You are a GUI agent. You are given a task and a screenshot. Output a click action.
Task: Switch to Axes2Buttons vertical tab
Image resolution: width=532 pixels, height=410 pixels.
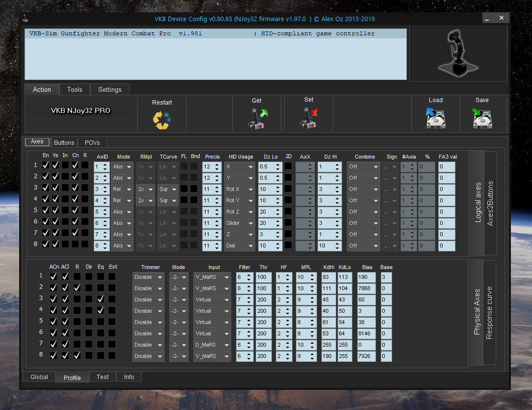click(x=490, y=203)
